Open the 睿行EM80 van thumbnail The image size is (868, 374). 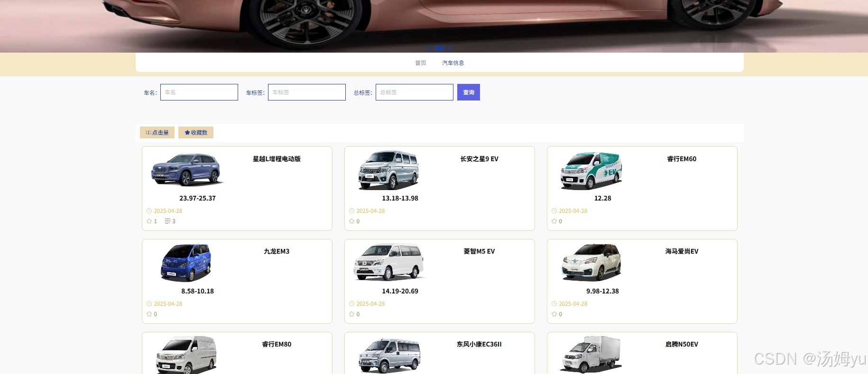tap(186, 355)
